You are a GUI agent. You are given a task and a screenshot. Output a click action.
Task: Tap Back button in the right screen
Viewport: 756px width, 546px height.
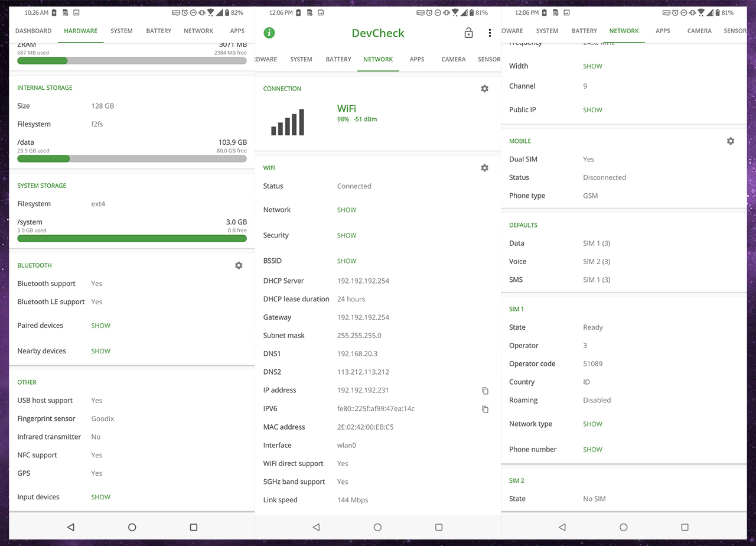562,527
